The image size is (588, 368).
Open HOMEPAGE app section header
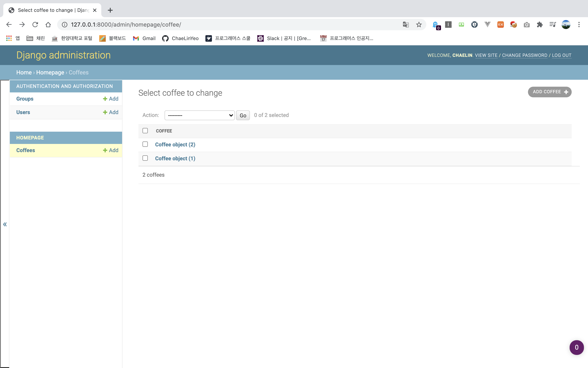(30, 138)
